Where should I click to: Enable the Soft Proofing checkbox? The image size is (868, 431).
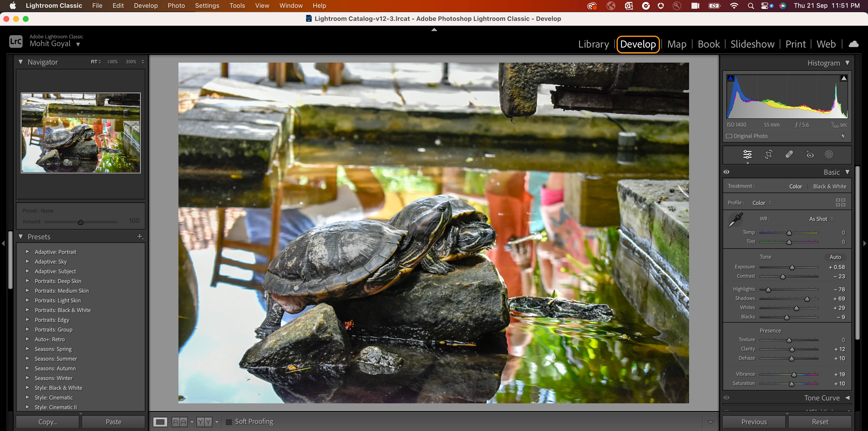tap(229, 422)
